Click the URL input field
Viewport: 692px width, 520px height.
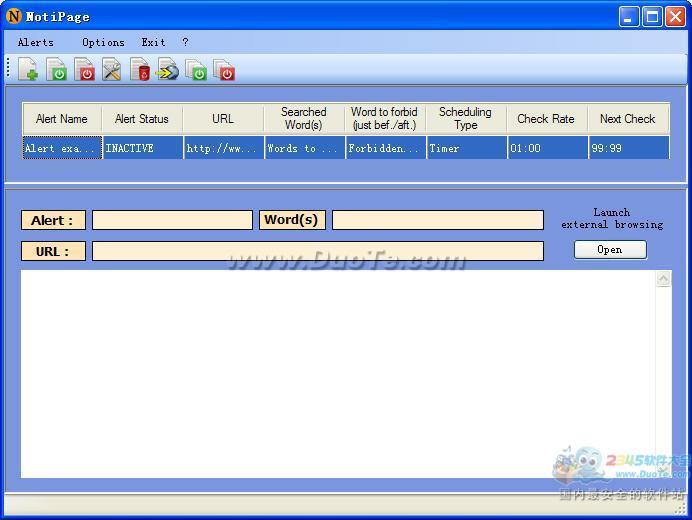tap(318, 251)
